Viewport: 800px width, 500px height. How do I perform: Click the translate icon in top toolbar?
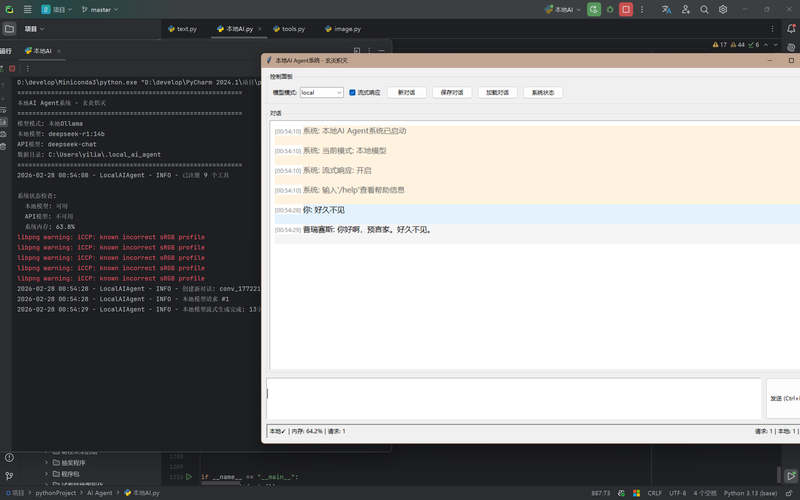pos(666,9)
